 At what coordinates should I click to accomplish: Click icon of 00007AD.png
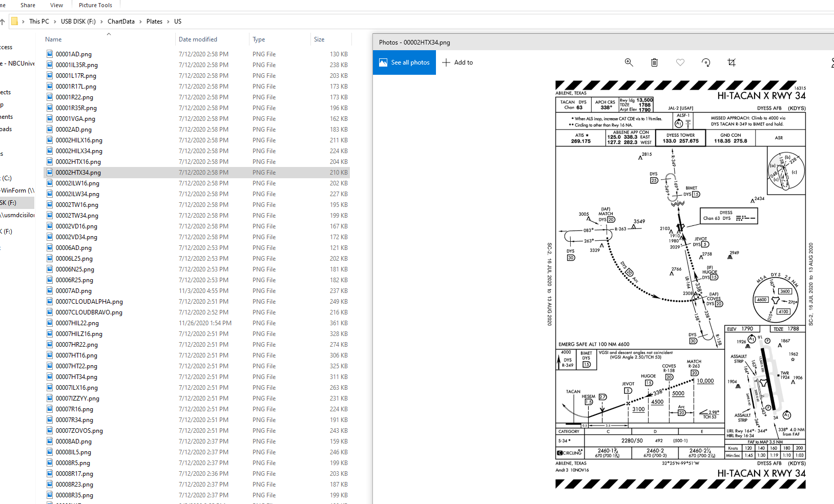[50, 291]
